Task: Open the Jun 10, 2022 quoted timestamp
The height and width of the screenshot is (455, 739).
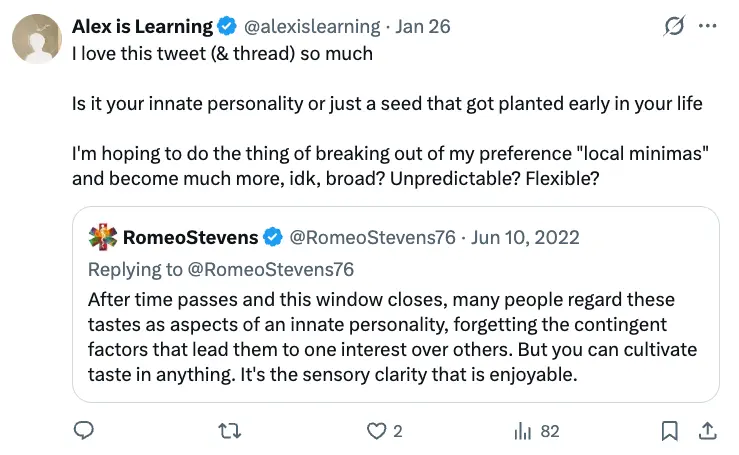Action: tap(526, 238)
